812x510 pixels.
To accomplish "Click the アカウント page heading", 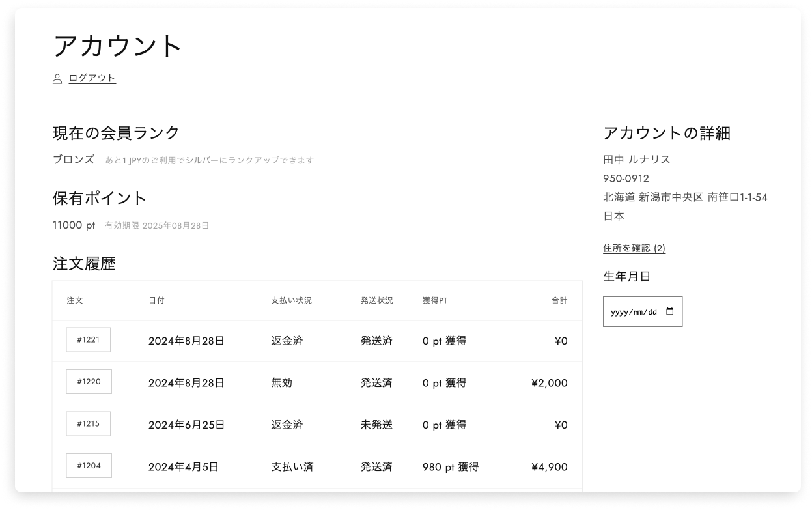I will tap(118, 46).
